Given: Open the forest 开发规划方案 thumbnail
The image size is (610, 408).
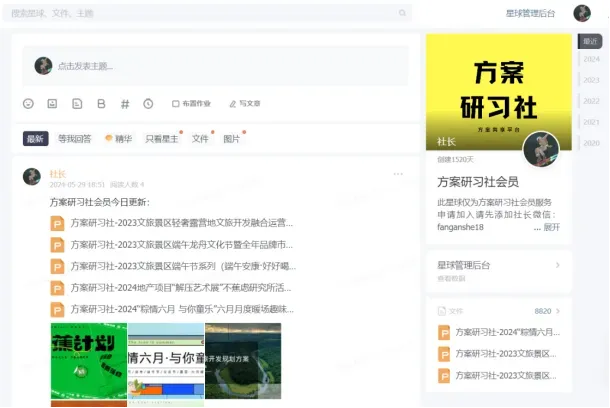Looking at the screenshot, I should [x=243, y=361].
